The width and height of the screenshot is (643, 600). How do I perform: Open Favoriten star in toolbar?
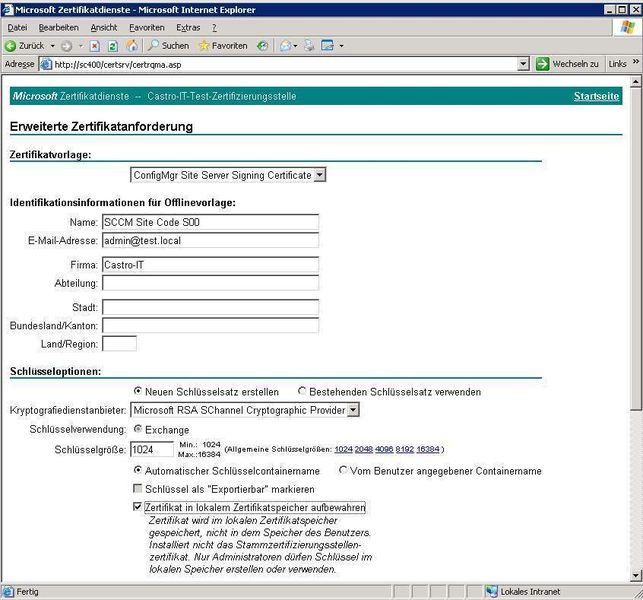[x=223, y=46]
